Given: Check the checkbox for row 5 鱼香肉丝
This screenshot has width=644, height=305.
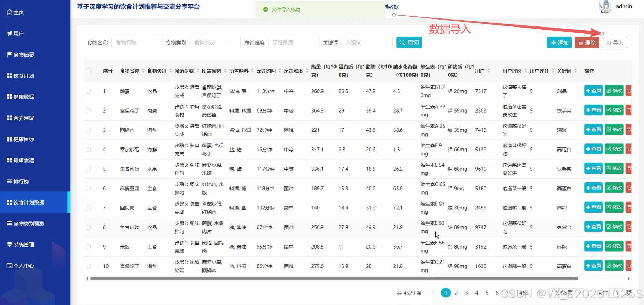Looking at the screenshot, I should (88, 169).
